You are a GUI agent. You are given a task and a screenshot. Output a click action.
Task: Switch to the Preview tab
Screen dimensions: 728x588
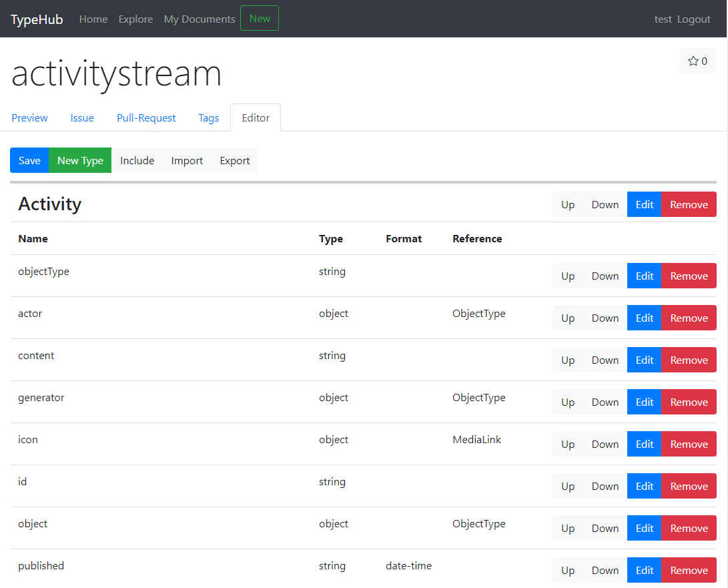[30, 118]
